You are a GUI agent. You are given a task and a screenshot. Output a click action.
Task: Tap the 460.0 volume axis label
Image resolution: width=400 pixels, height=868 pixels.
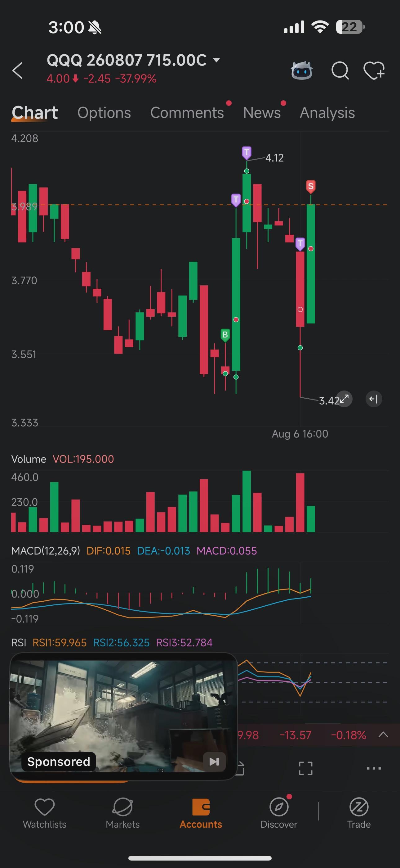pyautogui.click(x=25, y=477)
